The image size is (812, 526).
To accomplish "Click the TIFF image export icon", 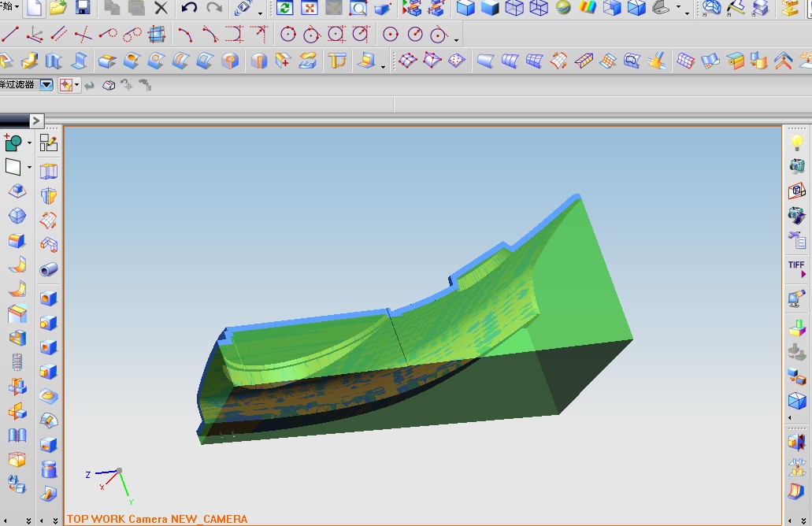I will pos(796,269).
